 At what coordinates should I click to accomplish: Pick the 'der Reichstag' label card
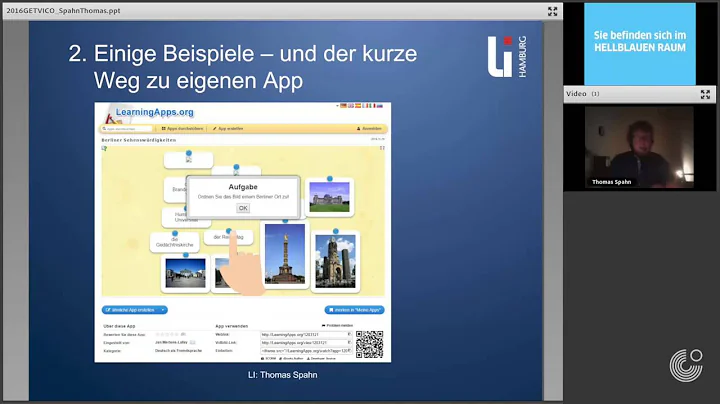click(228, 237)
